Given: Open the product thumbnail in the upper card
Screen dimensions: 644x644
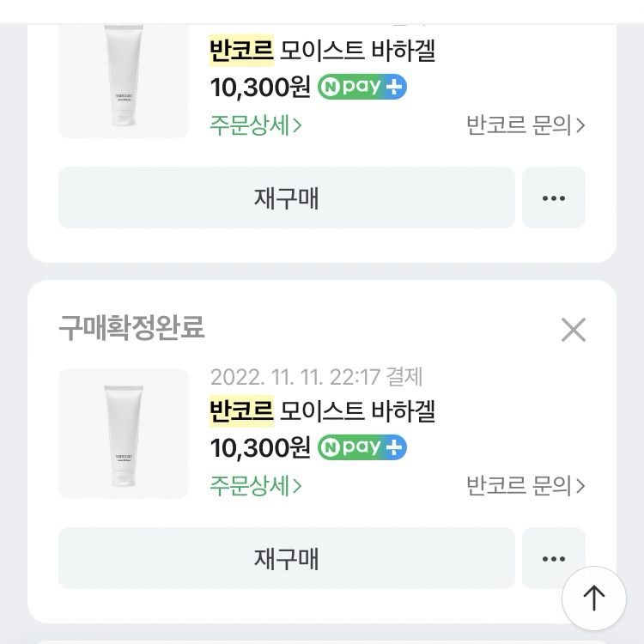Looking at the screenshot, I should point(123,77).
